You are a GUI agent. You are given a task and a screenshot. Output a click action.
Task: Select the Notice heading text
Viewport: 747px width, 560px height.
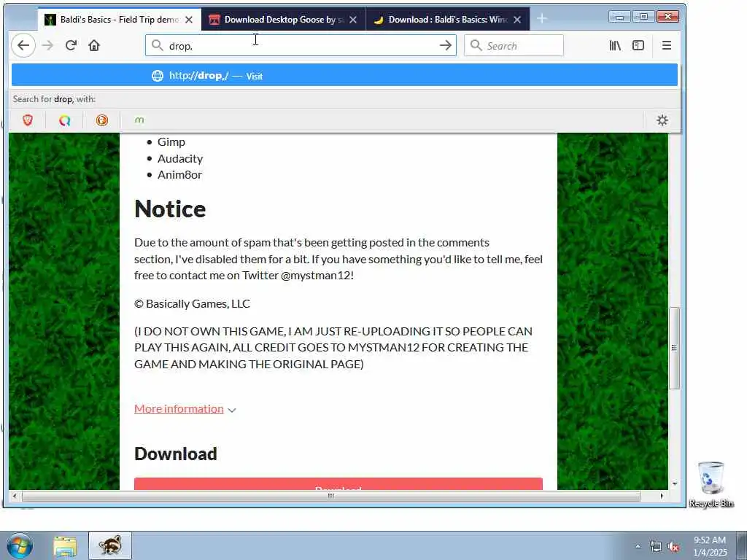[170, 209]
